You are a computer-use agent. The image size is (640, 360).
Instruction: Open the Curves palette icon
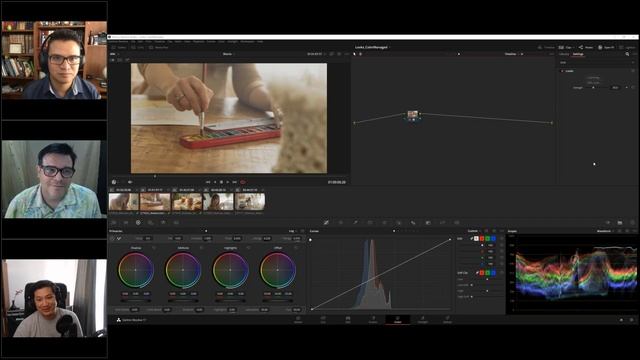(x=326, y=222)
